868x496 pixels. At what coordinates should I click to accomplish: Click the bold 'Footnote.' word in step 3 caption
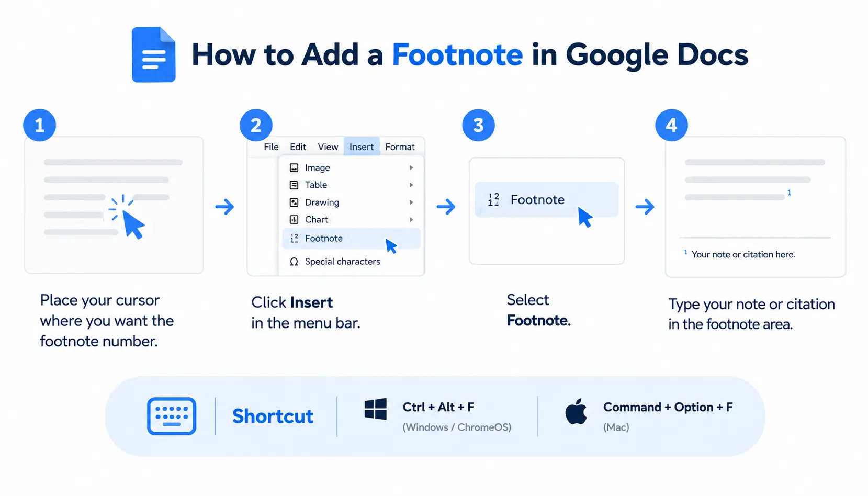point(538,320)
